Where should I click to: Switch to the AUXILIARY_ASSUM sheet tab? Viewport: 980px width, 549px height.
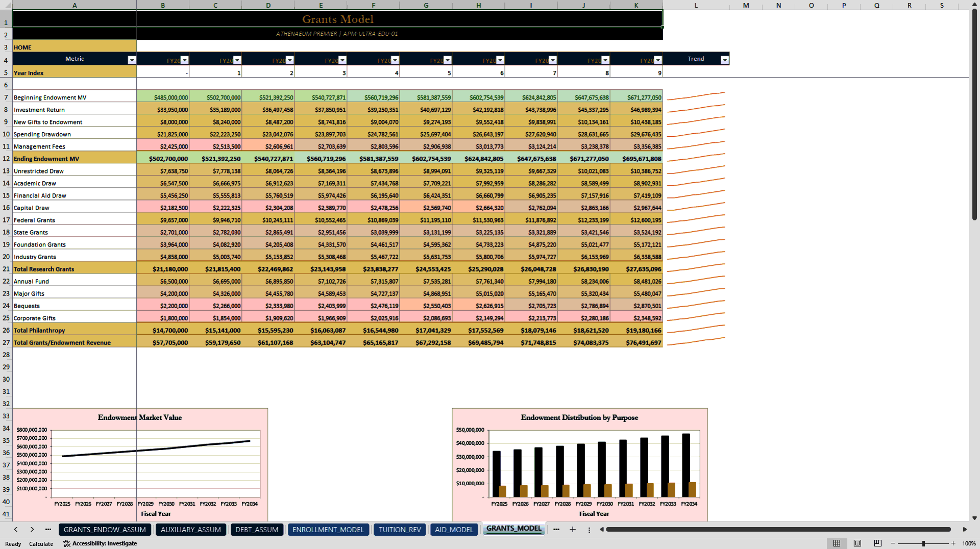191,530
